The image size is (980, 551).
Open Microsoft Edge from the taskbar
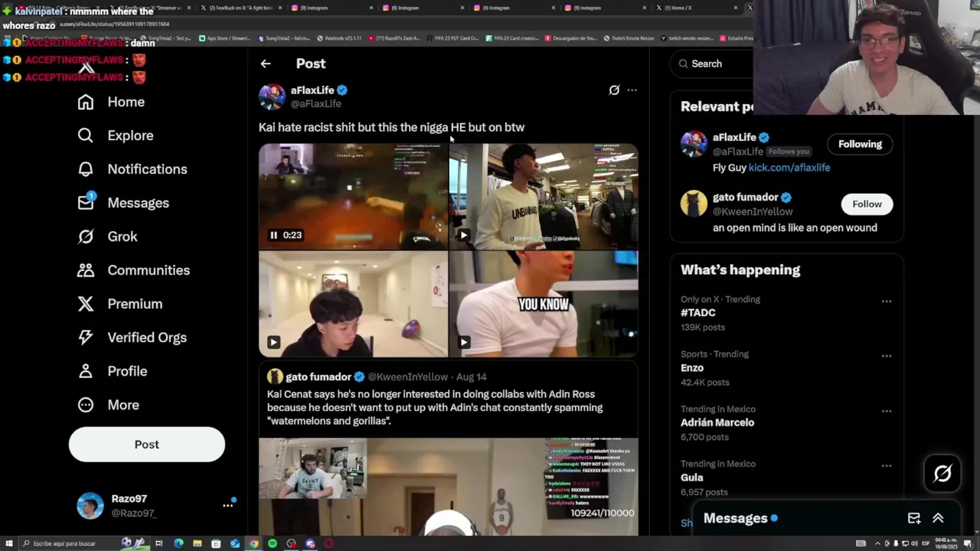point(178,543)
